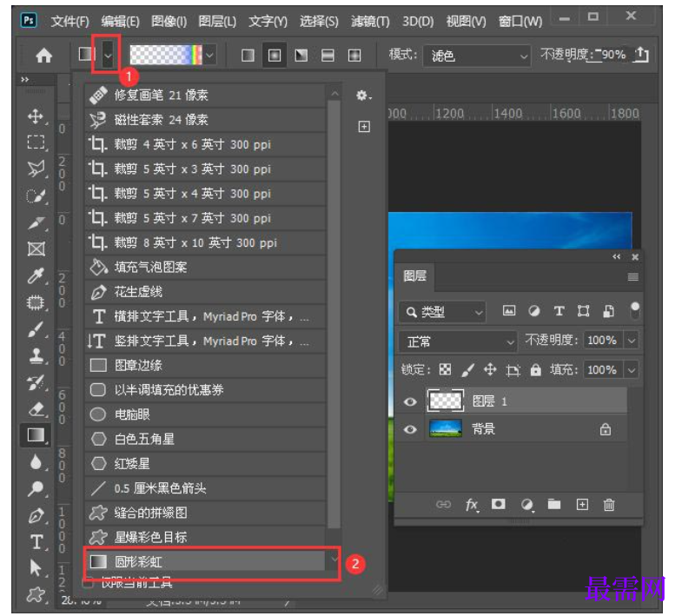Image resolution: width=682 pixels, height=616 pixels.
Task: Click the share icon beside the 90% opacity field
Action: 641,55
